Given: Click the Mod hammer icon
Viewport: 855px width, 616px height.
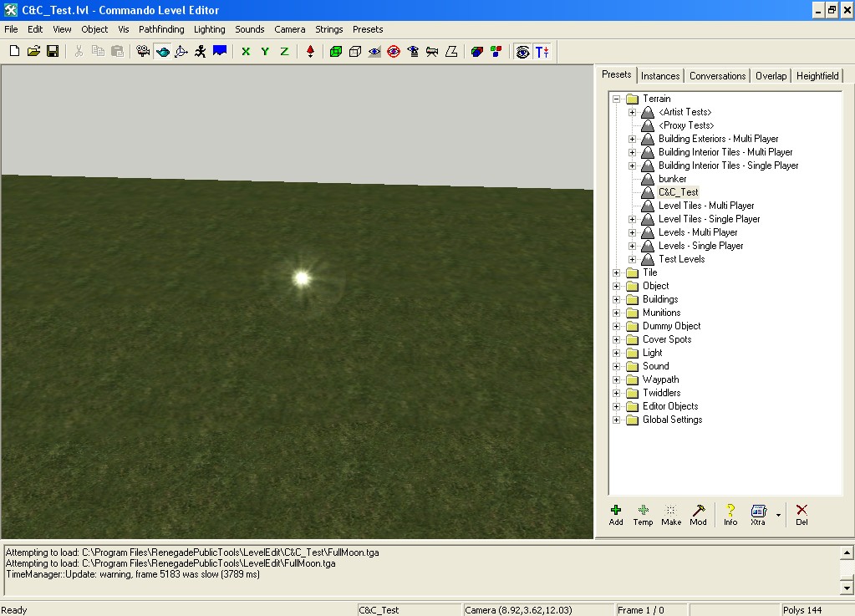Looking at the screenshot, I should pyautogui.click(x=698, y=514).
